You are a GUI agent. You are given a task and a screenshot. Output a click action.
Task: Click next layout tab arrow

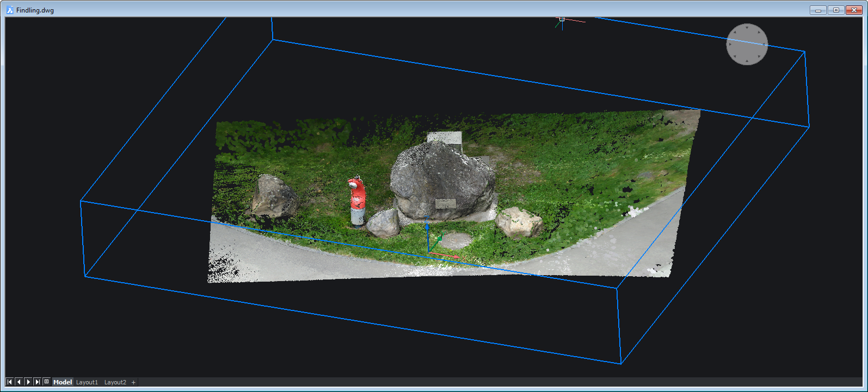coord(28,382)
